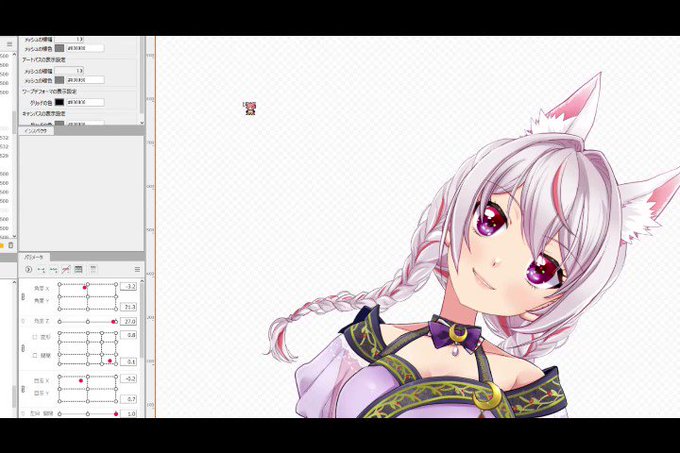Click the 角度 Y value field showing 21.3
The image size is (680, 453).
click(x=129, y=307)
